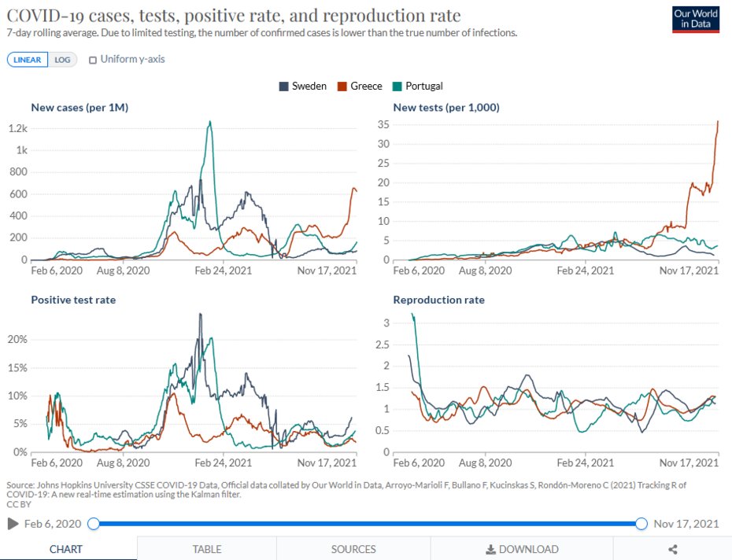Click the Our World in Data logo
732x560 pixels.
pyautogui.click(x=696, y=20)
